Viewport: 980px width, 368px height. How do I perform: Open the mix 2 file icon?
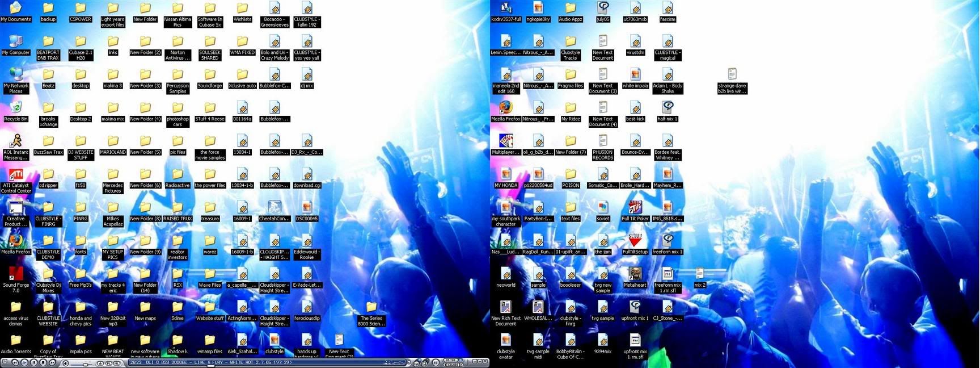click(700, 278)
